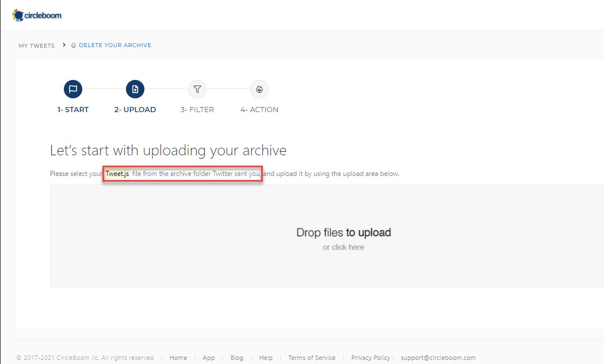Click the highlighted Tweet.js file name text

pyautogui.click(x=117, y=174)
